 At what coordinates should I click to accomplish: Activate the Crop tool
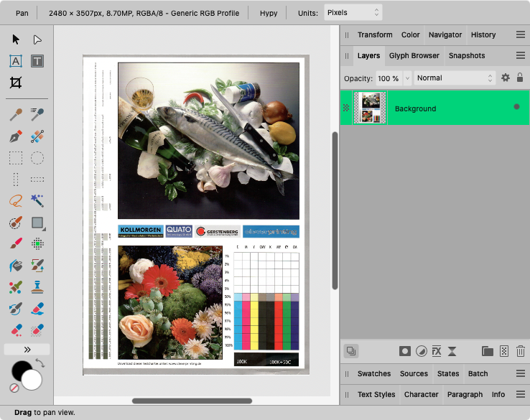click(16, 83)
